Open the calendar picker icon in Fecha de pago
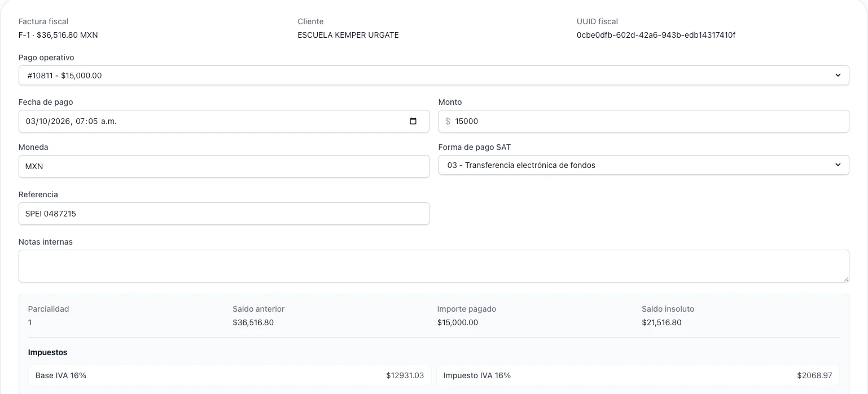 click(x=413, y=121)
